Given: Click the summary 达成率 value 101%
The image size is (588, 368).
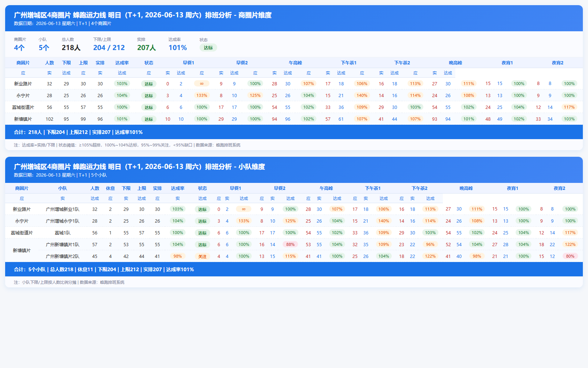Looking at the screenshot, I should click(x=178, y=47).
